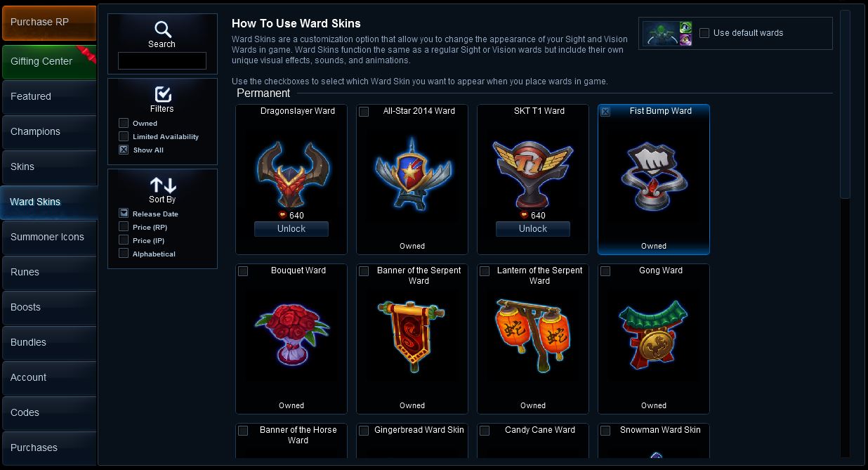Check the Owned filter box
The height and width of the screenshot is (470, 868).
point(124,123)
